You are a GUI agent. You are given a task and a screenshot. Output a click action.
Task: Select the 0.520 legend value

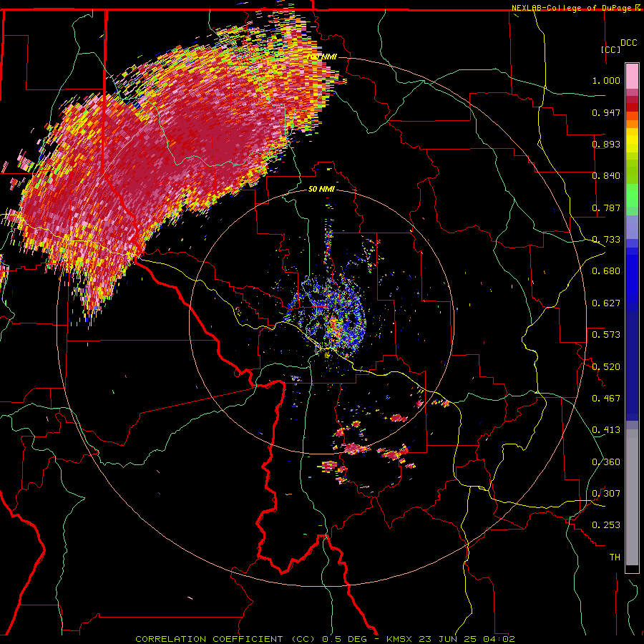click(606, 367)
